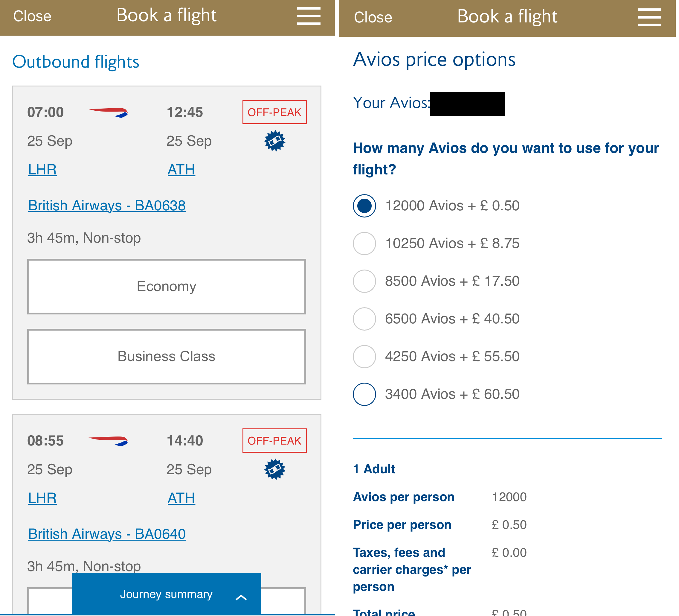Open hamburger menu on Avios price screen

pyautogui.click(x=649, y=18)
